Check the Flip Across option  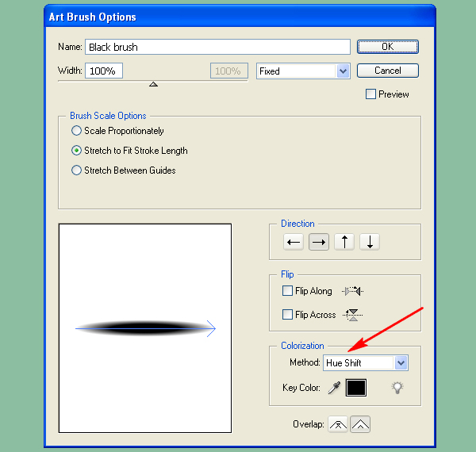point(287,314)
